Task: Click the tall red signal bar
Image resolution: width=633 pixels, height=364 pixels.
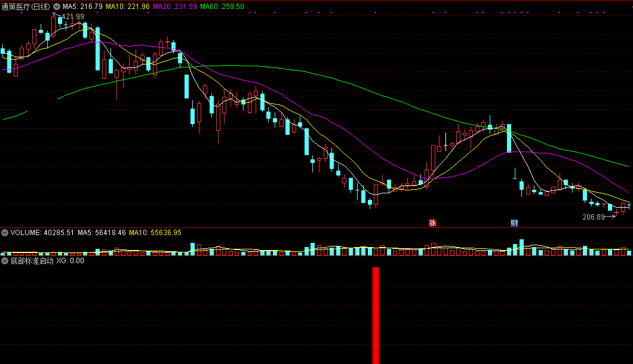Action: pyautogui.click(x=376, y=316)
